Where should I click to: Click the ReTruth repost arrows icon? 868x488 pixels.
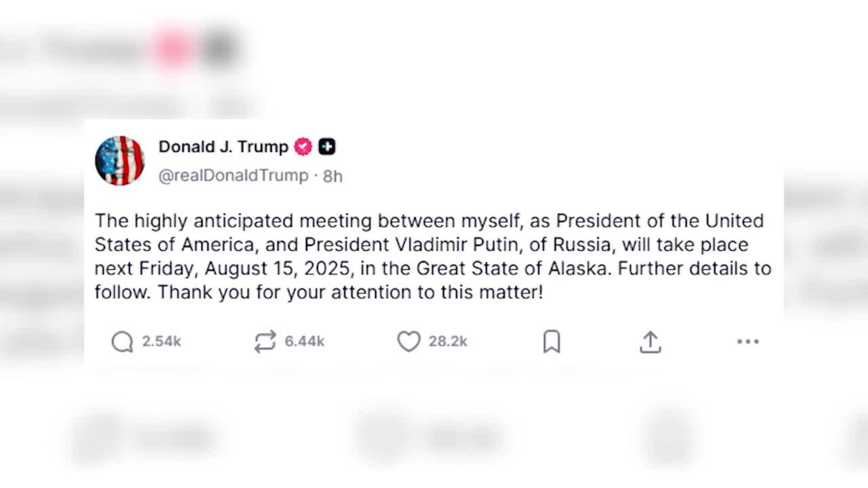click(265, 342)
